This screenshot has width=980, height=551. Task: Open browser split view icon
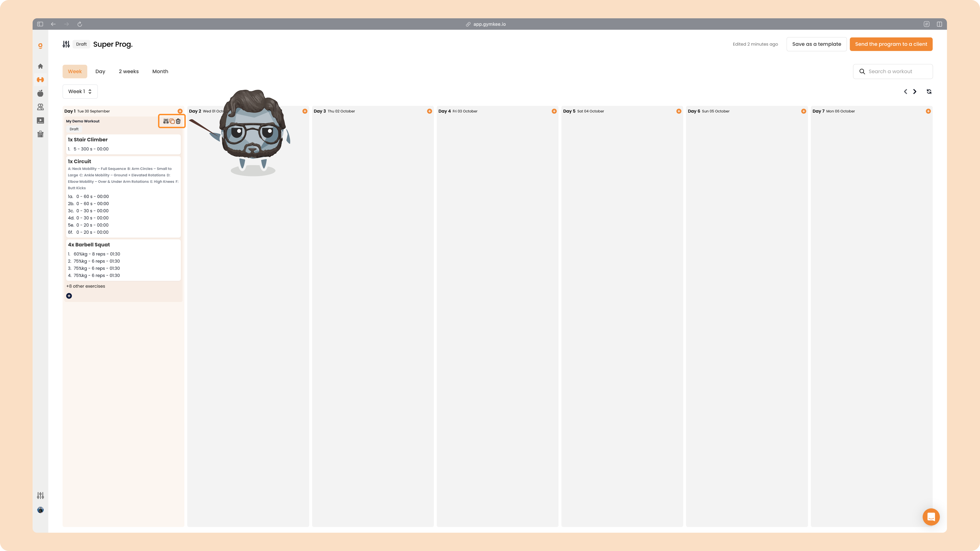pyautogui.click(x=939, y=24)
